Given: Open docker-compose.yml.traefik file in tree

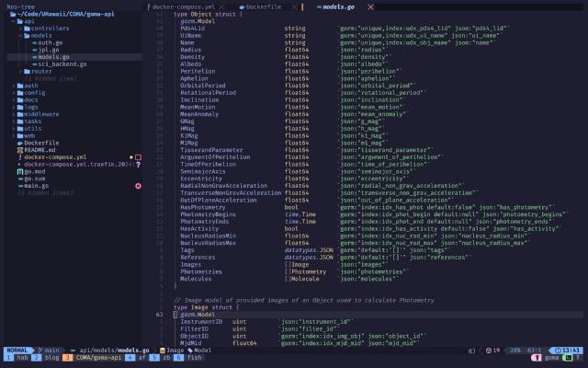Looking at the screenshot, I should click(x=79, y=165).
